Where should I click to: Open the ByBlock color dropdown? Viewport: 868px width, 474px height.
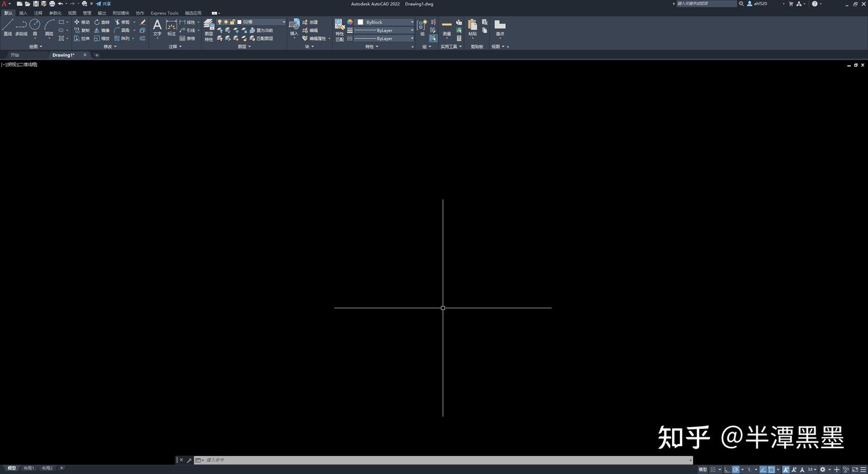click(412, 22)
